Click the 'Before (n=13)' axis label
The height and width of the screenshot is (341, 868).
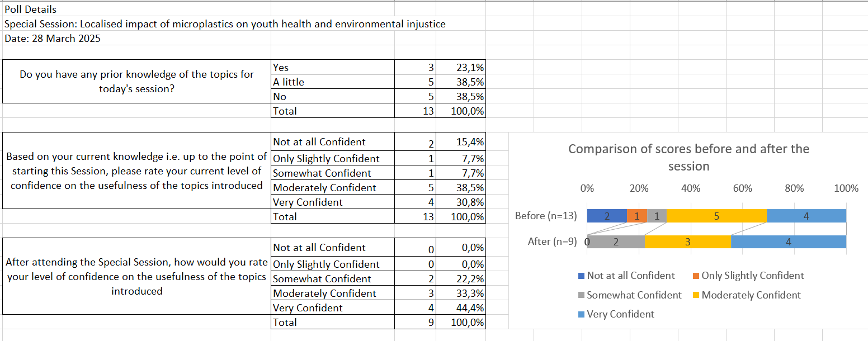tap(546, 216)
